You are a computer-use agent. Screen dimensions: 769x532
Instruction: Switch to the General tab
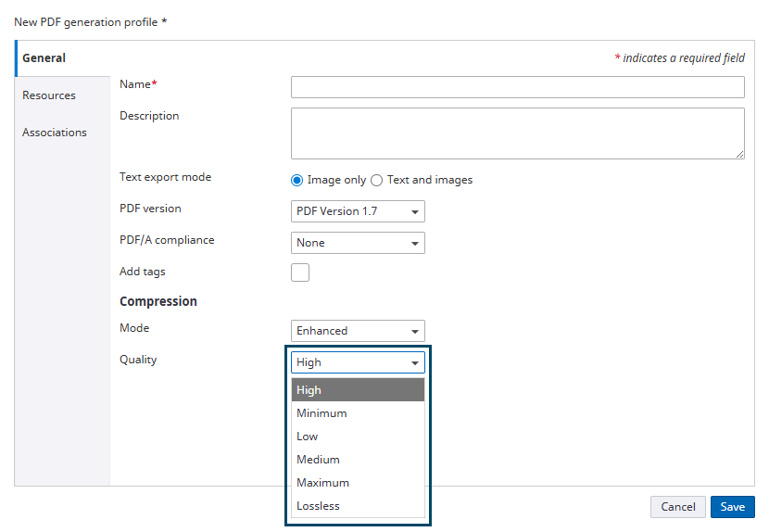click(44, 58)
